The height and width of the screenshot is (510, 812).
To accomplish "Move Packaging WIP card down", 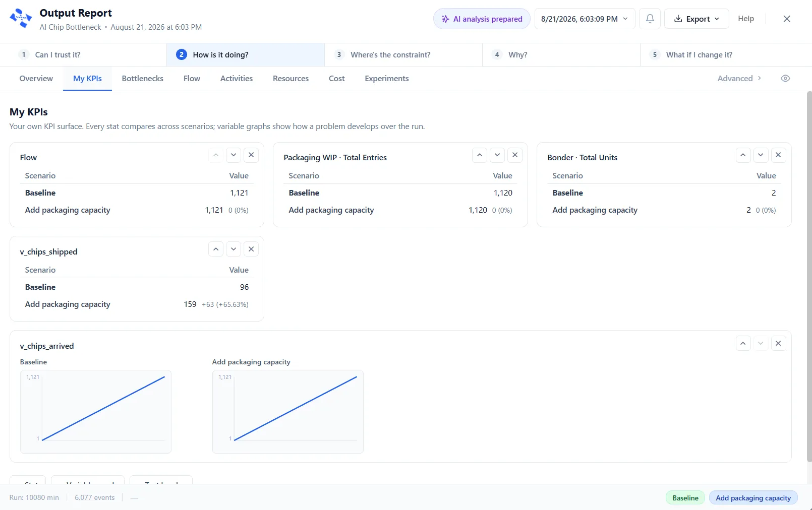I will pyautogui.click(x=497, y=155).
